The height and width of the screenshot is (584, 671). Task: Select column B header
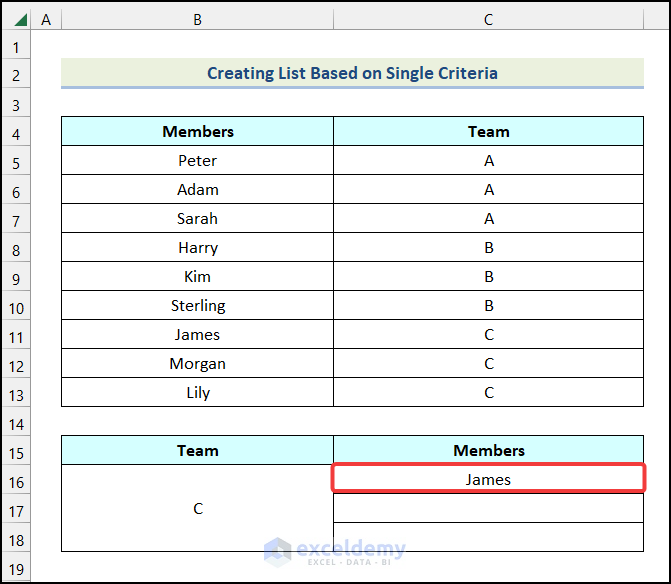click(197, 19)
